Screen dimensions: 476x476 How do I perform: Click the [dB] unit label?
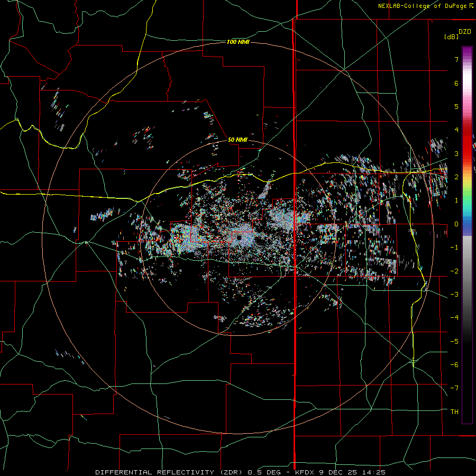[451, 36]
